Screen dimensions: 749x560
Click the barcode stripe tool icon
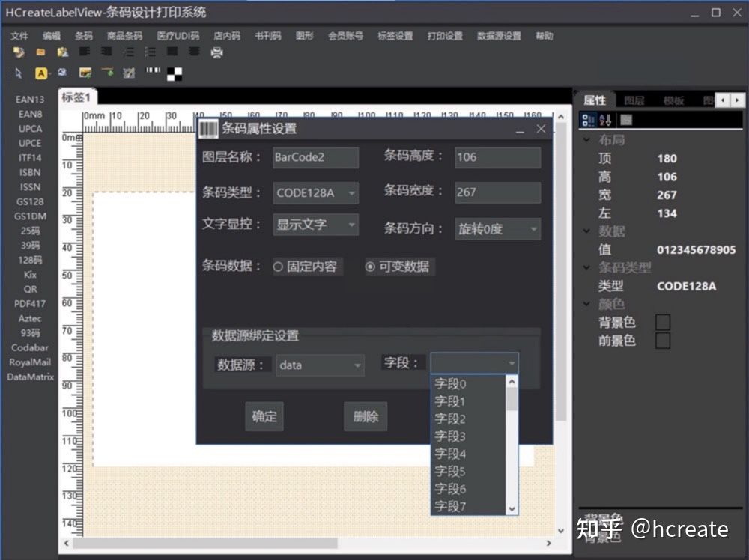[153, 72]
